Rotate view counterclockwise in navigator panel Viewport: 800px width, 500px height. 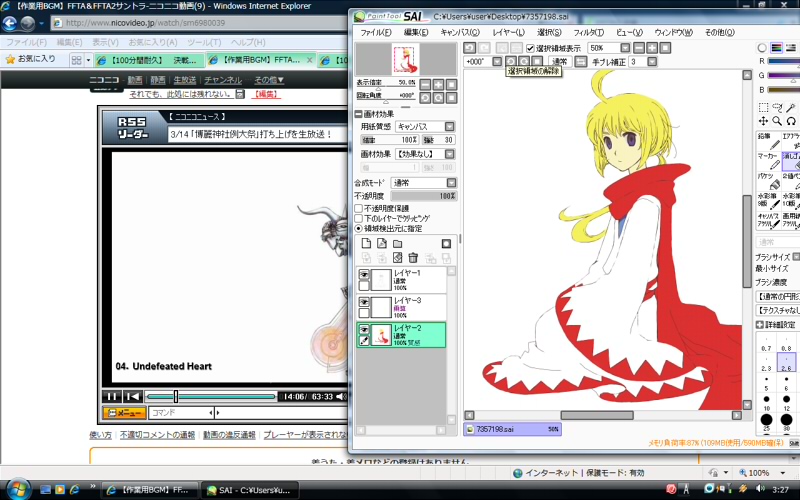(x=425, y=98)
